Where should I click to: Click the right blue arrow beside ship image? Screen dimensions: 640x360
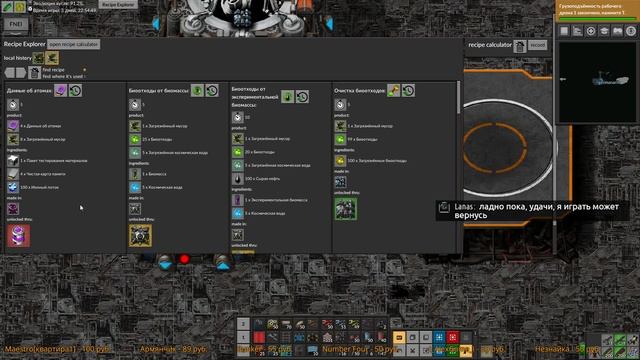click(x=329, y=24)
